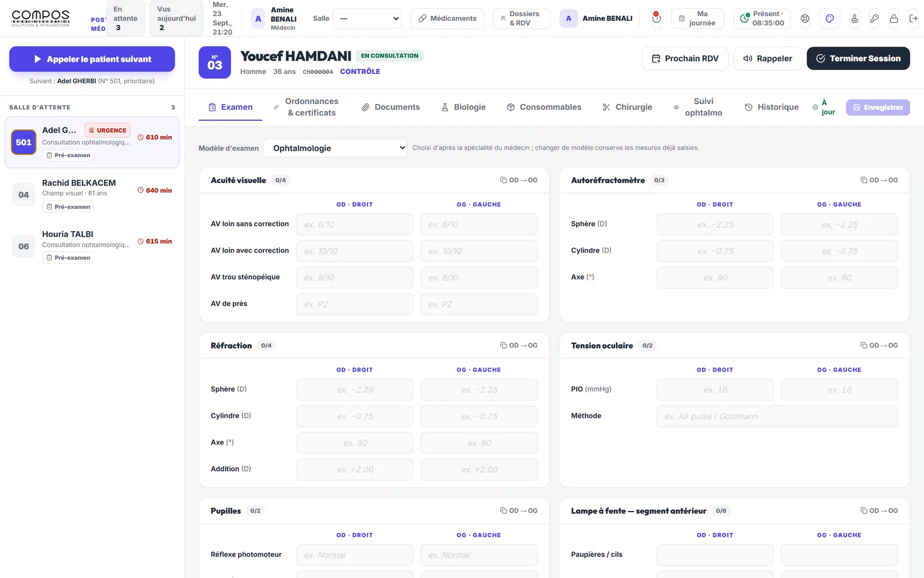Click the Rappeler button
This screenshot has height=578, width=924.
coord(767,58)
